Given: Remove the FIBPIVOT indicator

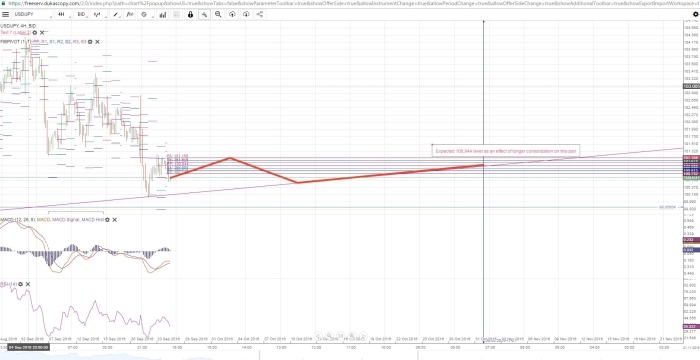Looking at the screenshot, I should click(x=97, y=42).
